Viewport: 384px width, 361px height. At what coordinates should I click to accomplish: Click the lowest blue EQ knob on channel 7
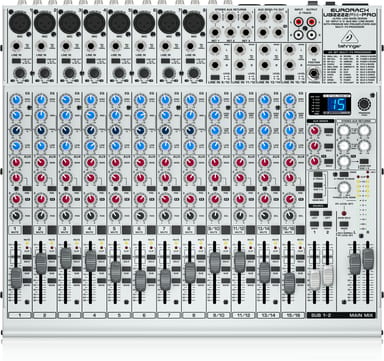click(165, 146)
